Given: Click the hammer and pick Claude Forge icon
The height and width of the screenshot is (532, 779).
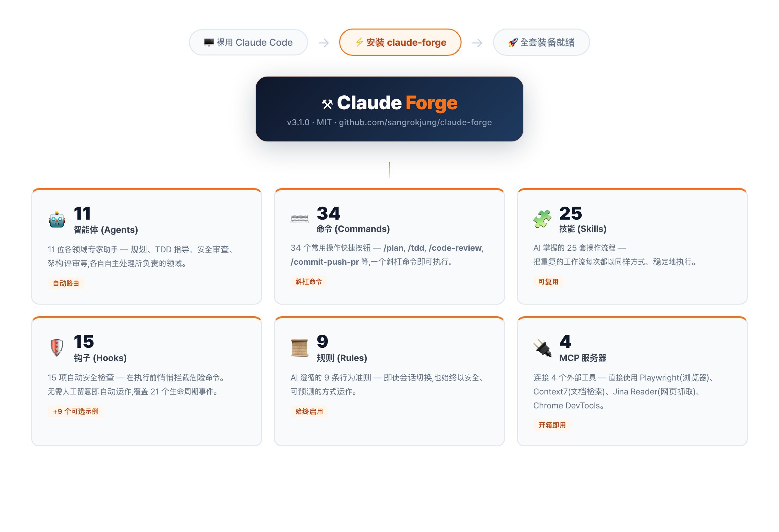Looking at the screenshot, I should pos(327,104).
